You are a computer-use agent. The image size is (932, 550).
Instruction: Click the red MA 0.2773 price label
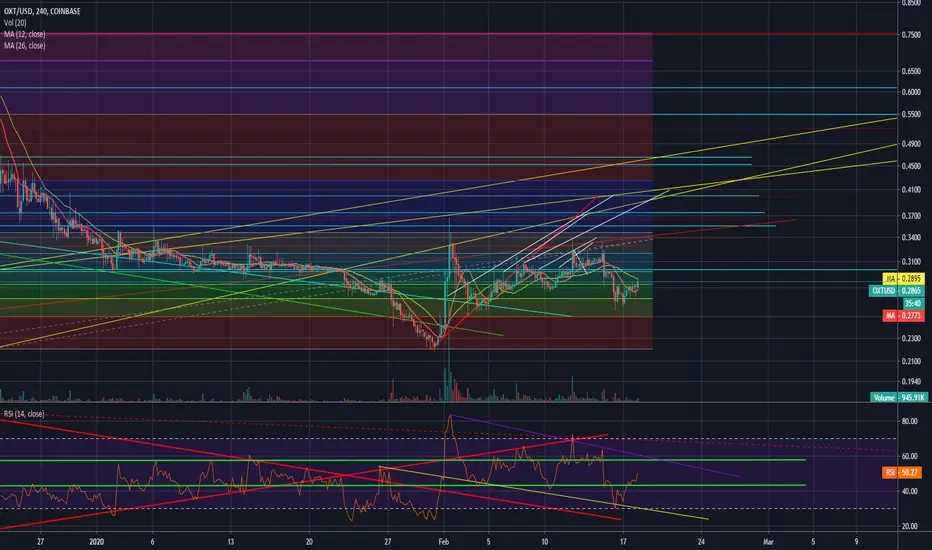[903, 316]
